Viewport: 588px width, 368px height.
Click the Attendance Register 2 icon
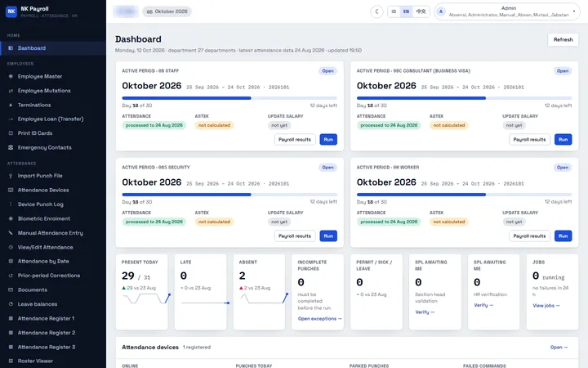(x=11, y=332)
